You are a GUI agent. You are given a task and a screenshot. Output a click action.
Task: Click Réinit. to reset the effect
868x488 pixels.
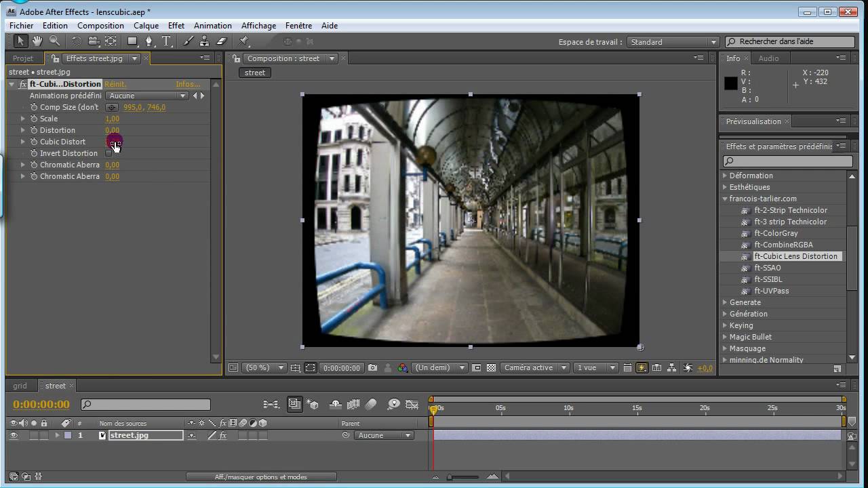(115, 84)
